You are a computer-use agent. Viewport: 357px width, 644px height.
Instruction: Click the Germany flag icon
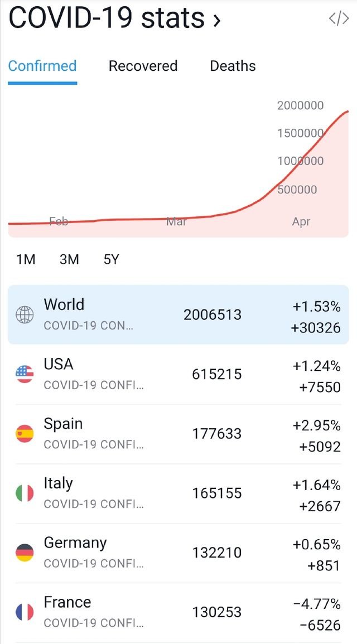[25, 553]
